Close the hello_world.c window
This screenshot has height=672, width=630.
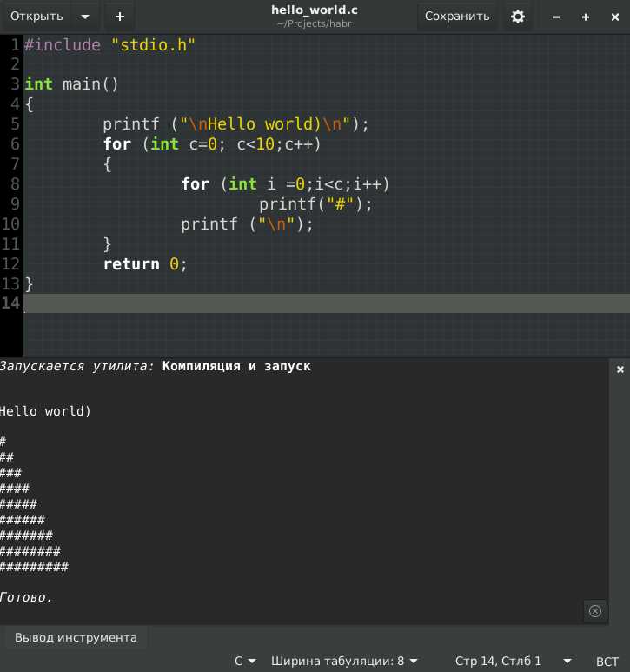pyautogui.click(x=615, y=17)
